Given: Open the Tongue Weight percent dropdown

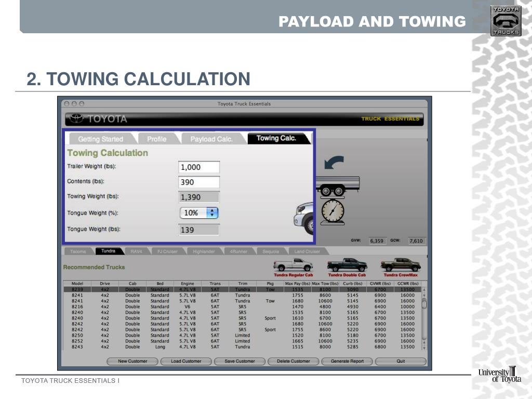Looking at the screenshot, I should pos(199,212).
